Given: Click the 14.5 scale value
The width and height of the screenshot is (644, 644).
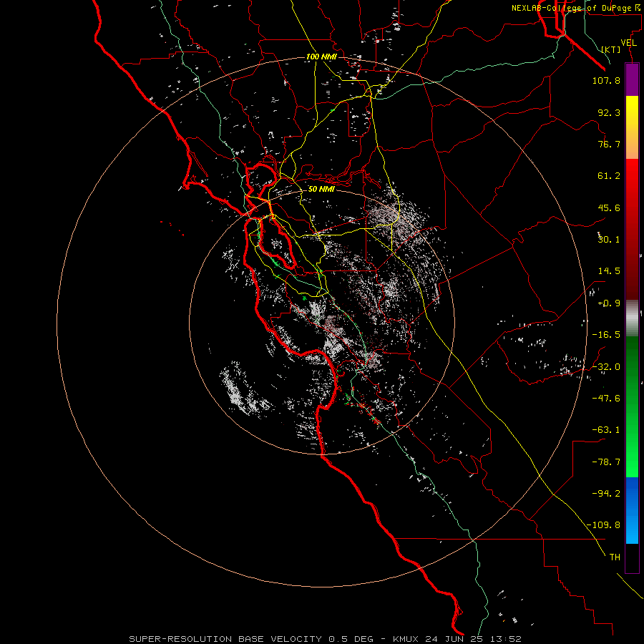Looking at the screenshot, I should point(609,271).
